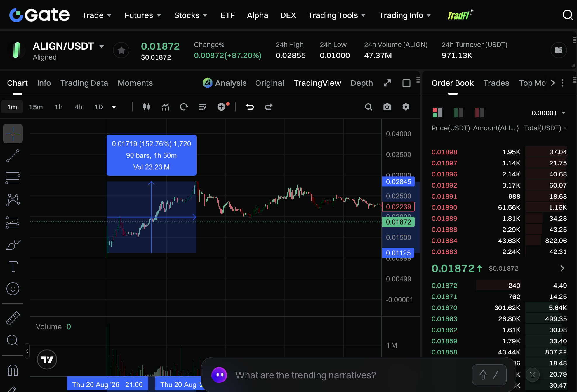
Task: Click the symbol search magnifier in chart toolbar
Action: [369, 107]
